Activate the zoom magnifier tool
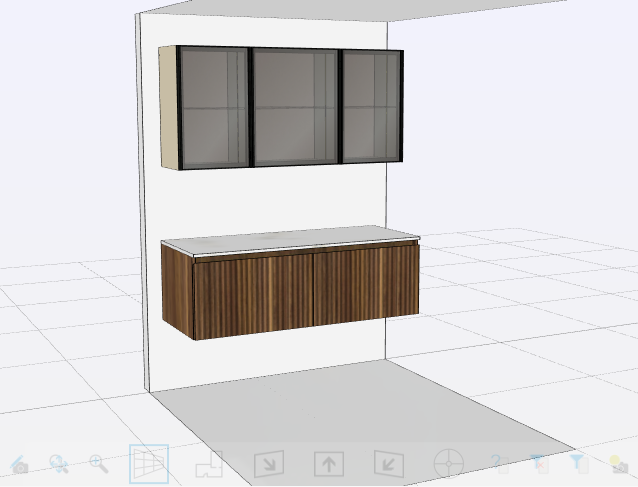Screen dimensions: 638x487 pos(98,463)
